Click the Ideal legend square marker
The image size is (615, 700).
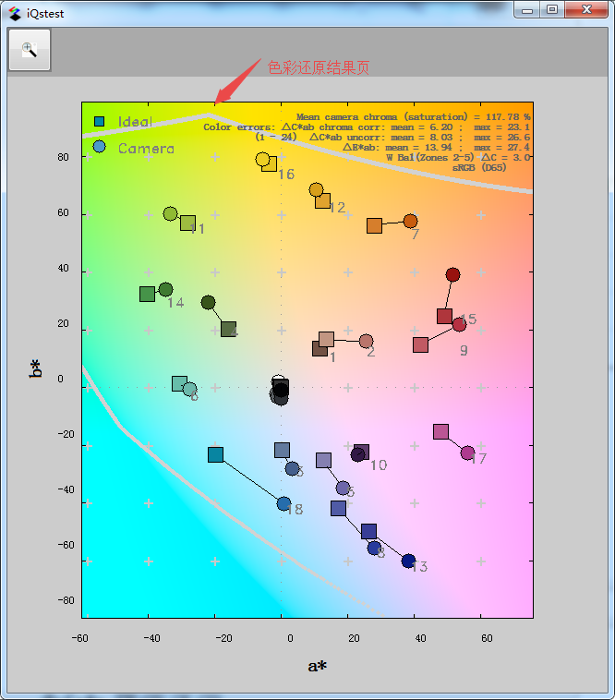(99, 121)
